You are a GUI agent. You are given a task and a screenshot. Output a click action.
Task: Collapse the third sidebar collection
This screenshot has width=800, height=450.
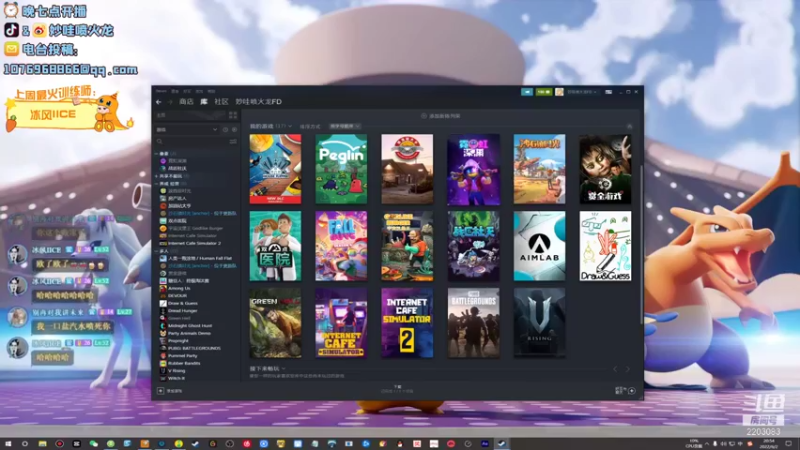pyautogui.click(x=157, y=184)
